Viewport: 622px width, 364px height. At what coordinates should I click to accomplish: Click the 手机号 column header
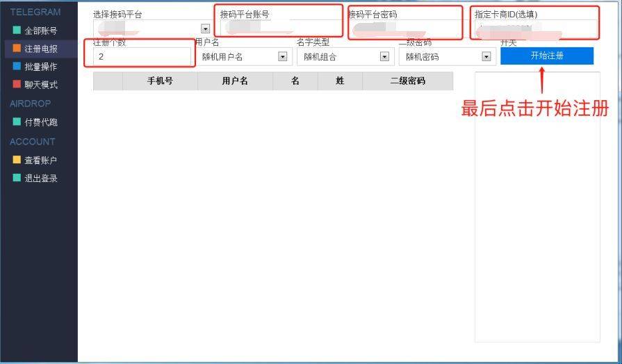[161, 81]
